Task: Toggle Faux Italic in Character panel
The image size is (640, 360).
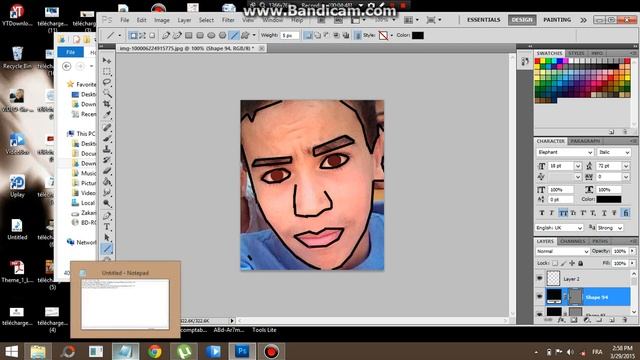Action: 551,213
